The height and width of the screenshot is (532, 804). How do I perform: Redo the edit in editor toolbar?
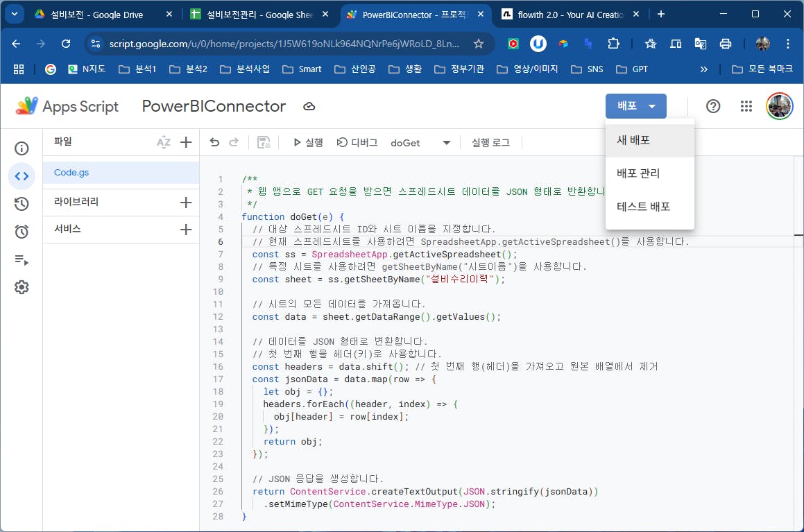pyautogui.click(x=234, y=142)
